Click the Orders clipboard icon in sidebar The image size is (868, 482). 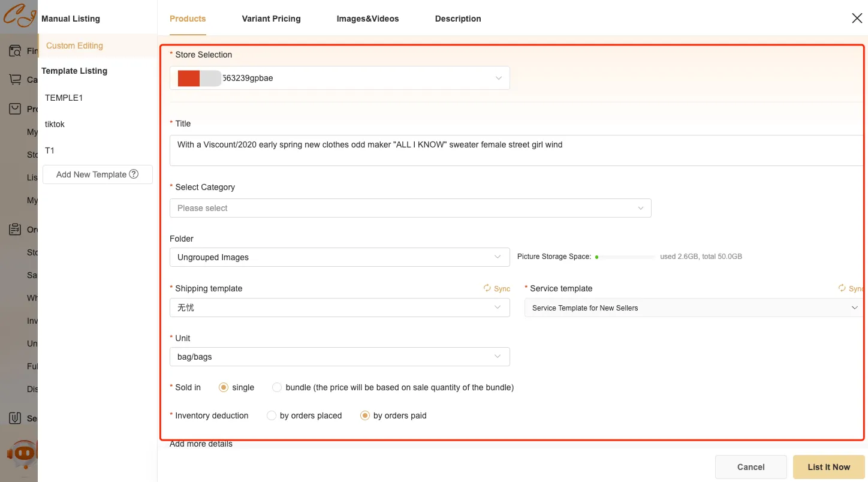pos(15,230)
